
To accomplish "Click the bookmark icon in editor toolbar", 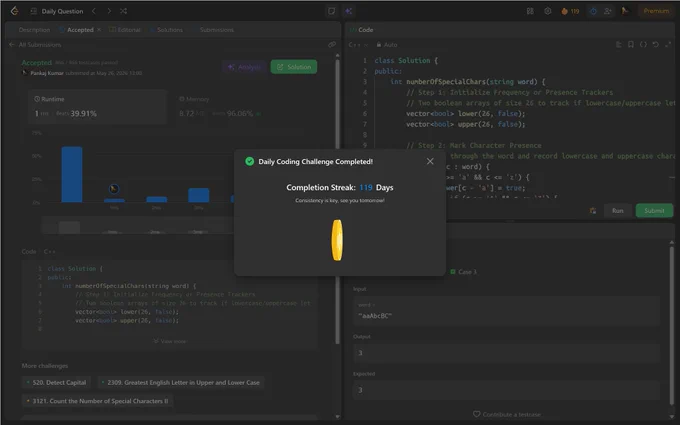I will (631, 44).
